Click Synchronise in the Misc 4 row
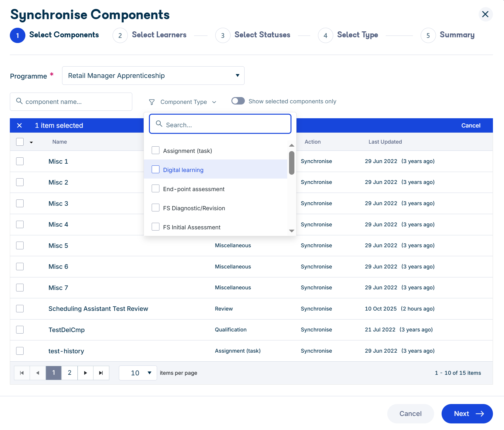 (x=316, y=225)
